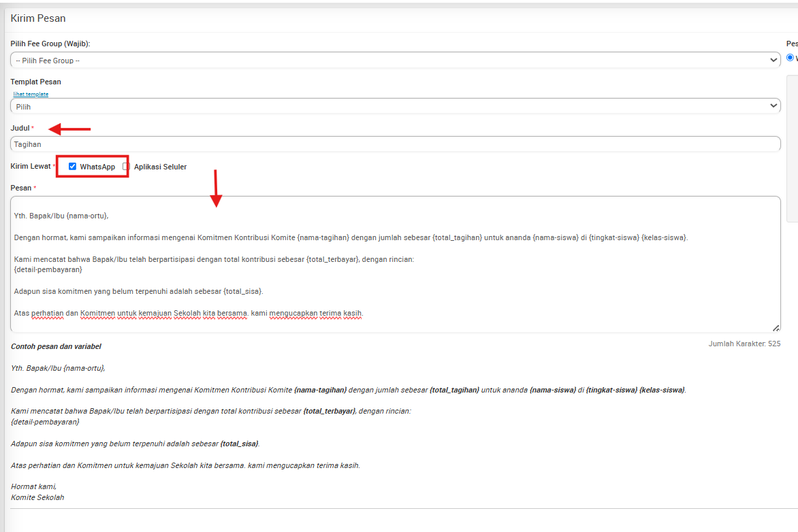Select the radio button at the right edge
The image size is (798, 532).
[x=790, y=58]
